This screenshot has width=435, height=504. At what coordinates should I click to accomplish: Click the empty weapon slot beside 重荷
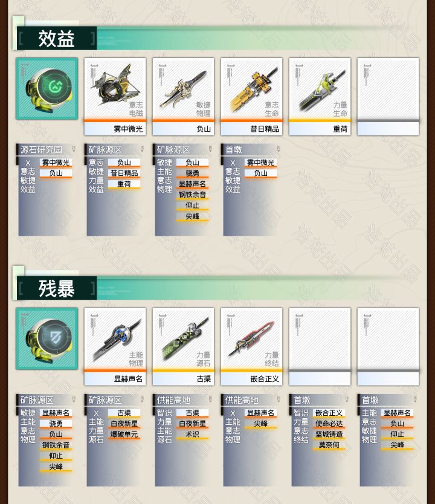tap(388, 97)
